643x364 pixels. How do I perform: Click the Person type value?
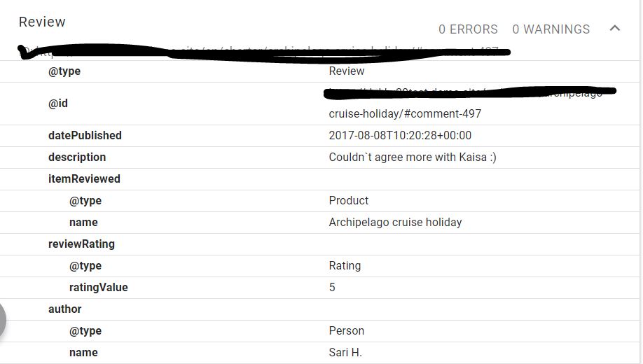(346, 331)
